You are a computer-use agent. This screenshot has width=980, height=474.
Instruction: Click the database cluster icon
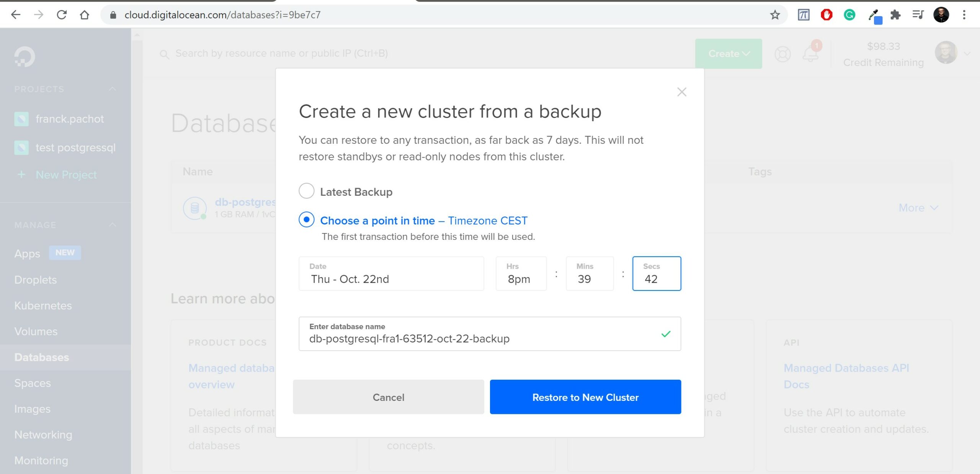coord(195,208)
